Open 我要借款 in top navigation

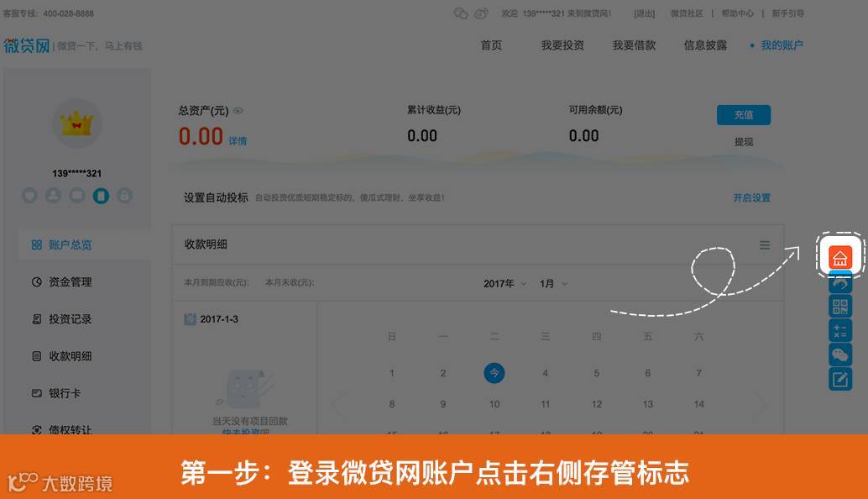[x=634, y=45]
